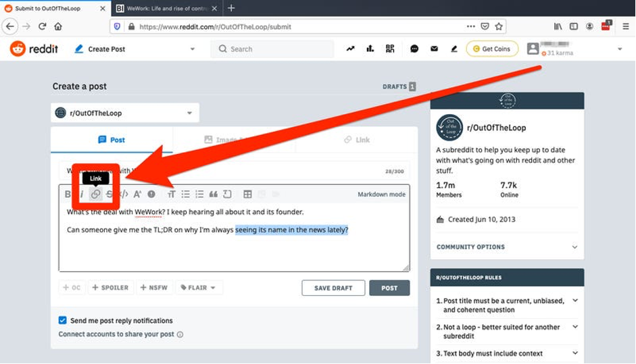
Task: Insert a bulleted list
Action: pos(185,194)
